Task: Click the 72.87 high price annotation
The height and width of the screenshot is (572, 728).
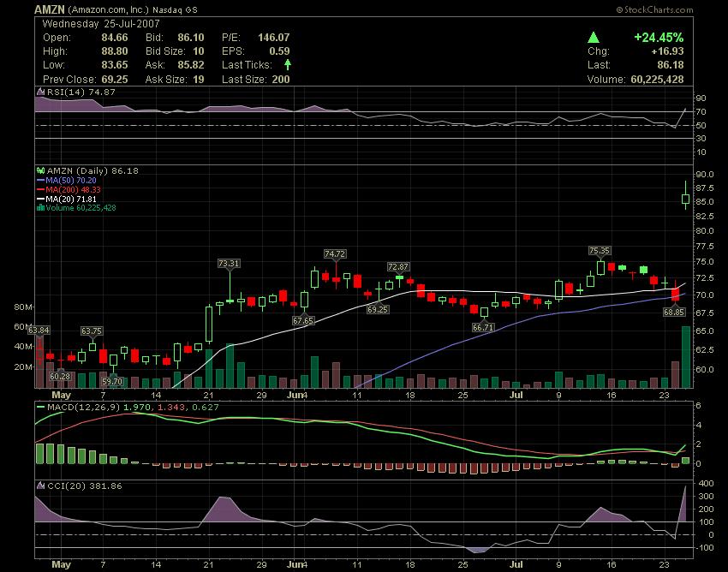Action: [x=398, y=266]
